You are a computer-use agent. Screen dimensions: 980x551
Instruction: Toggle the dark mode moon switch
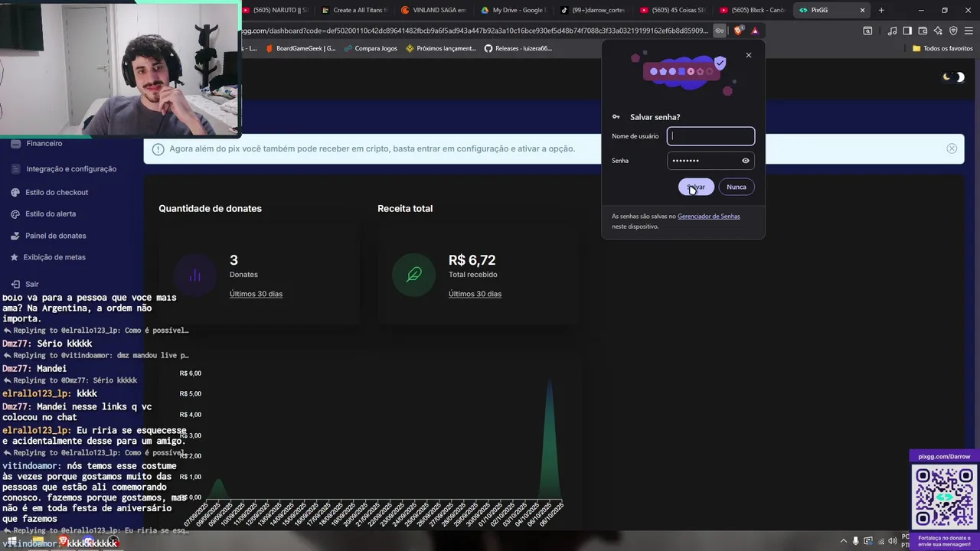[954, 77]
